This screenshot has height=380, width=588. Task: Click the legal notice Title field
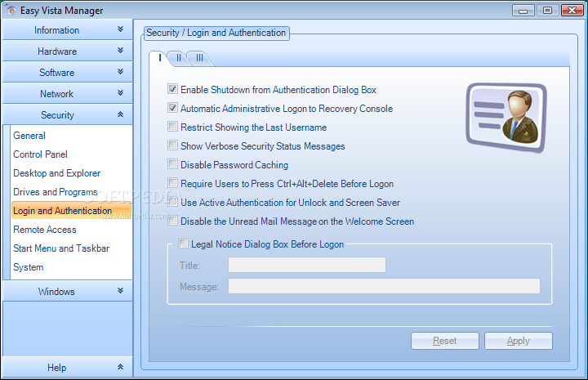(307, 265)
